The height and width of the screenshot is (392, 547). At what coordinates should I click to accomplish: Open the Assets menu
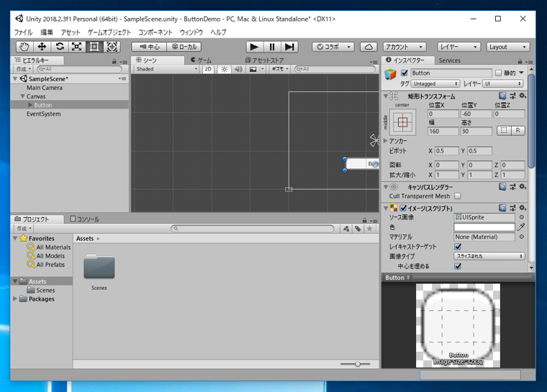pos(71,32)
